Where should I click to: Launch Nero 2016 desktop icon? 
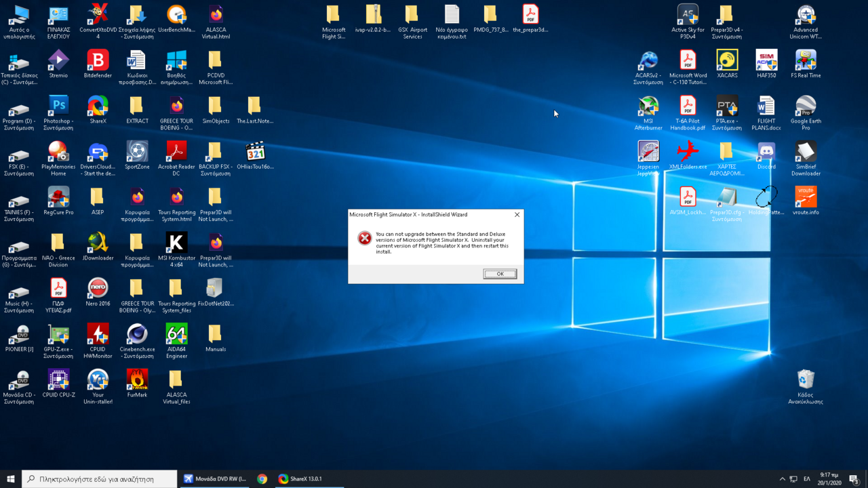[98, 291]
